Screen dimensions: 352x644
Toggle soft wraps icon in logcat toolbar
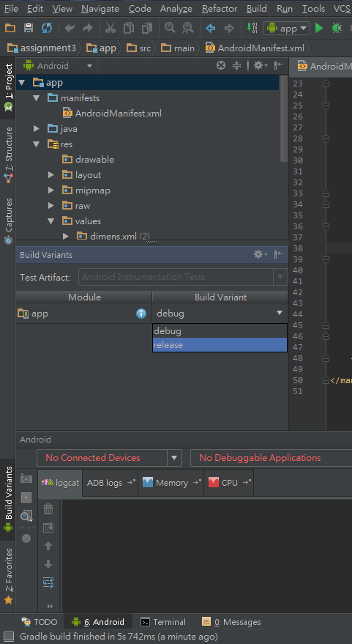click(48, 582)
